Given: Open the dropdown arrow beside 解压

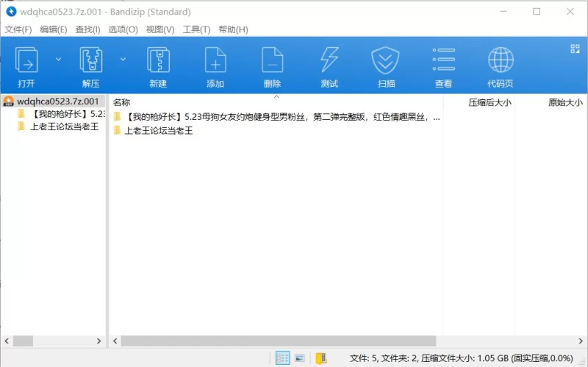Looking at the screenshot, I should [x=123, y=60].
